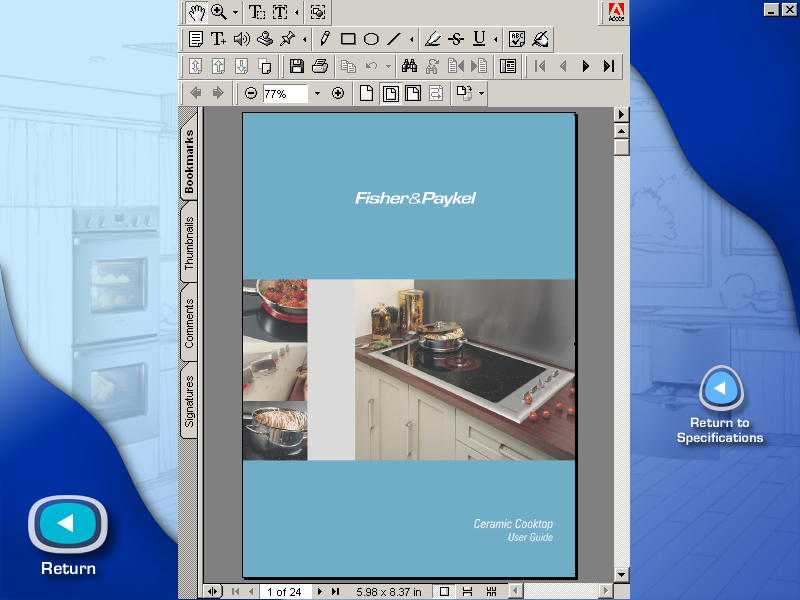The width and height of the screenshot is (800, 600).
Task: Select the Column Select tool
Action: point(280,12)
